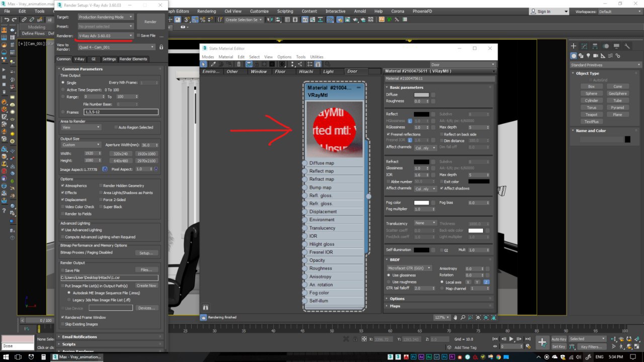
Task: Switch to the Hitachi view tab in Slate
Action: tap(306, 71)
